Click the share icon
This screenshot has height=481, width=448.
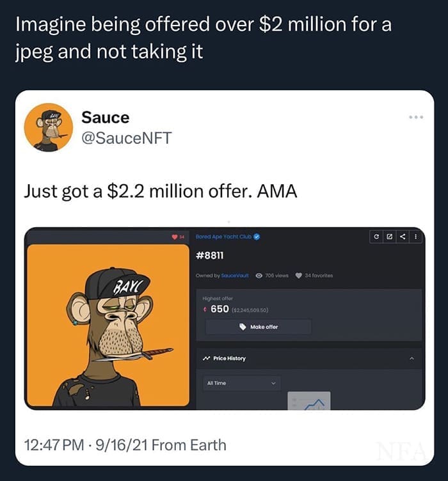click(403, 237)
